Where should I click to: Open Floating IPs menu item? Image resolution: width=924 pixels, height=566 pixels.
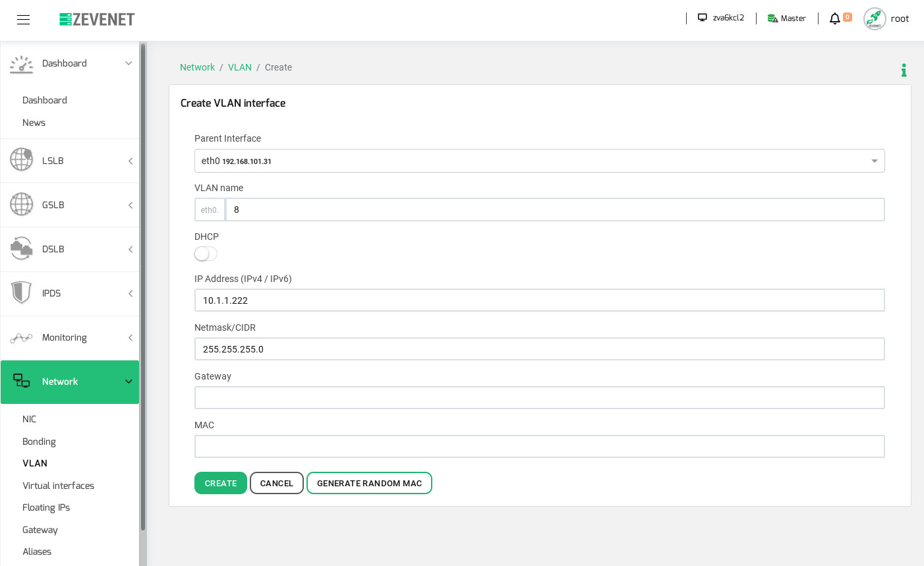[46, 507]
